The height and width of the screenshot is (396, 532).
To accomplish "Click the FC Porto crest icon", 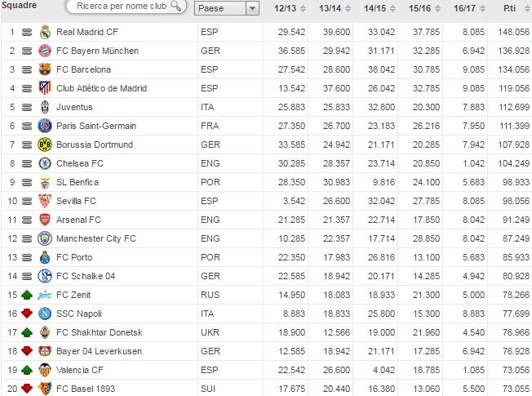I will click(x=44, y=257).
